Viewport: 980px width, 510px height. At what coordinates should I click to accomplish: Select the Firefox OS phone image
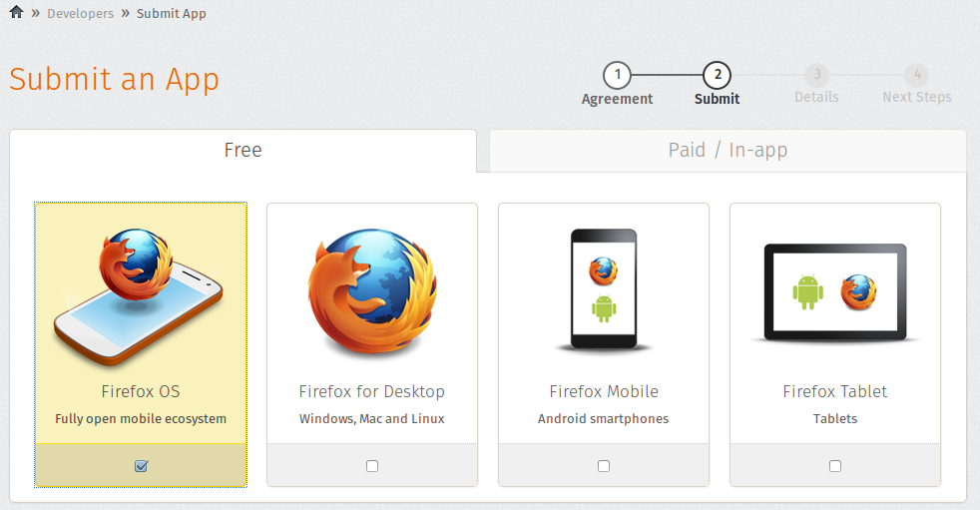139,296
